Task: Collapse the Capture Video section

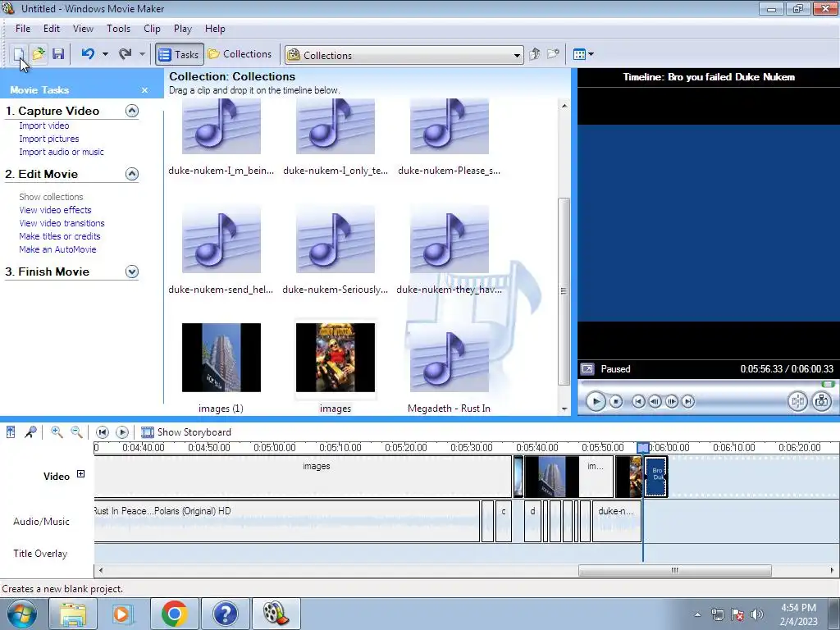Action: pos(132,111)
